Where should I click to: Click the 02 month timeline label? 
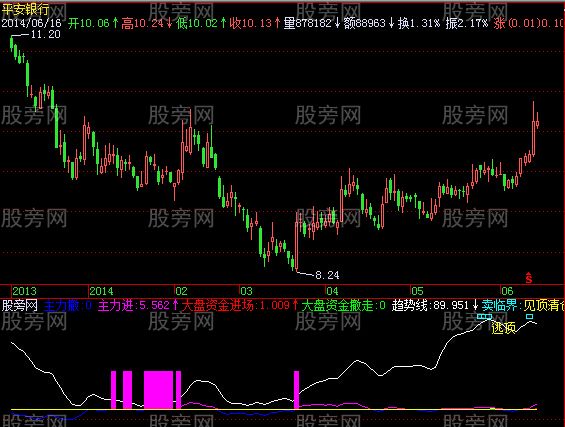tap(181, 291)
